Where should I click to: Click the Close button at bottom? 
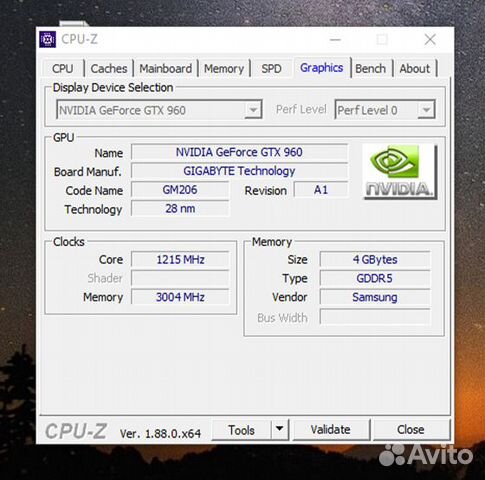tap(410, 430)
